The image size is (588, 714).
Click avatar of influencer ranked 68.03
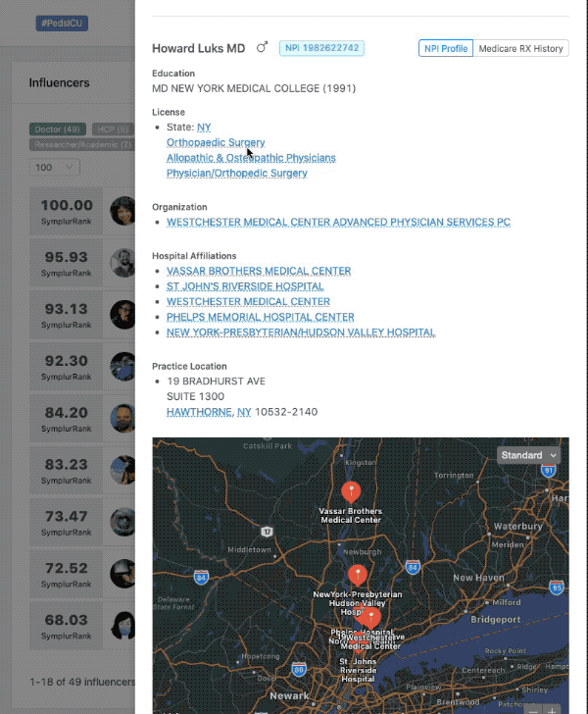(122, 626)
